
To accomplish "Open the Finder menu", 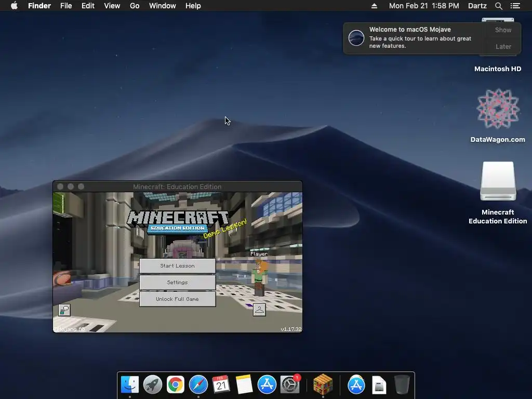I will point(39,6).
